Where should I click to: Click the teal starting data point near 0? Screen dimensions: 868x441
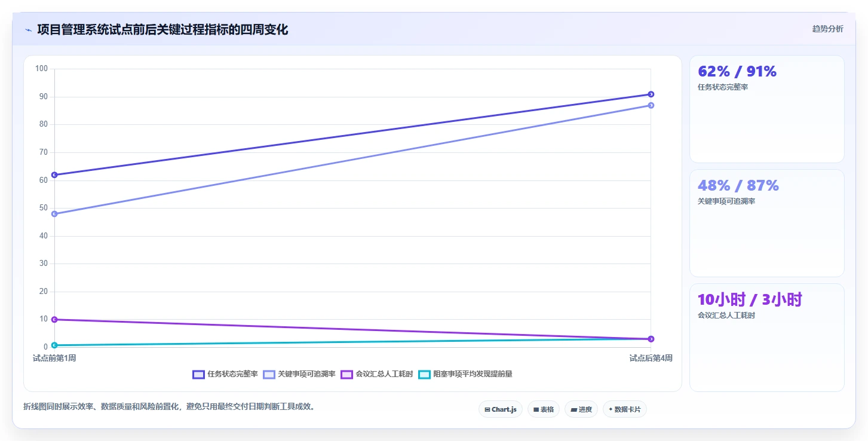(54, 345)
